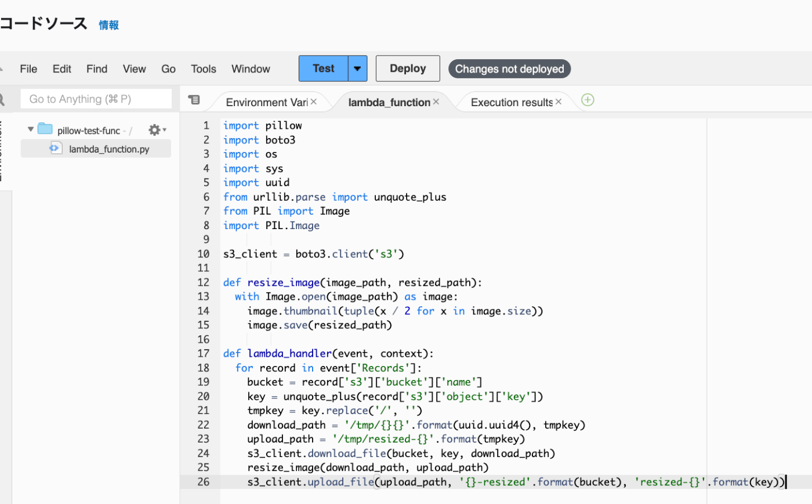Click the s3_client.download_file line
The image size is (812, 504).
[401, 454]
